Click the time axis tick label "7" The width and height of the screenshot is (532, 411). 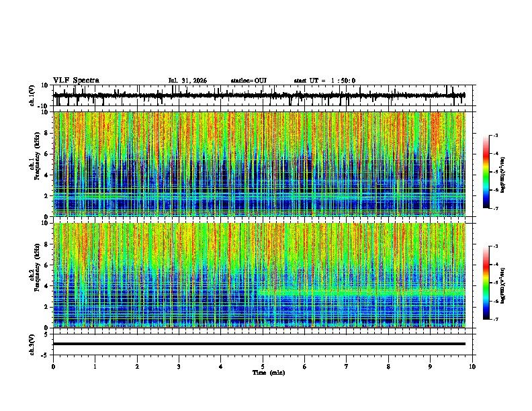point(347,367)
